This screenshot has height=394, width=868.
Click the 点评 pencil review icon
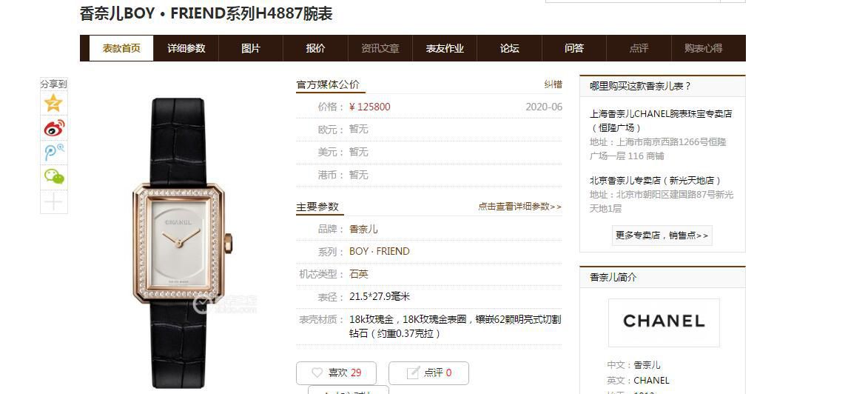(x=413, y=373)
